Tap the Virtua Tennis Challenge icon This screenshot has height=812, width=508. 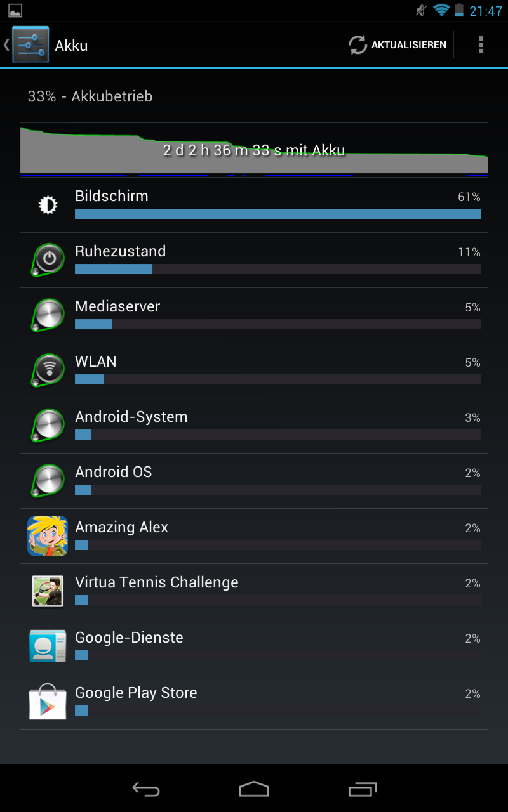coord(48,591)
